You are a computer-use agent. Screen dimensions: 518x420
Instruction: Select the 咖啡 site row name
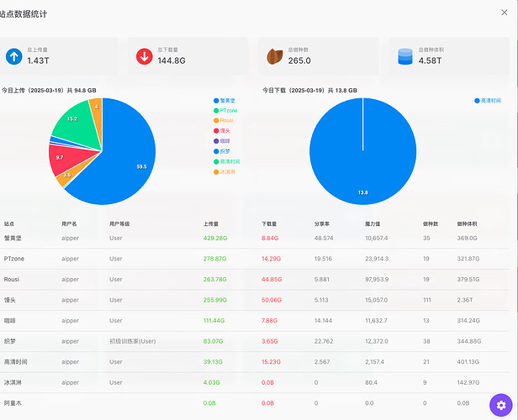click(x=9, y=320)
